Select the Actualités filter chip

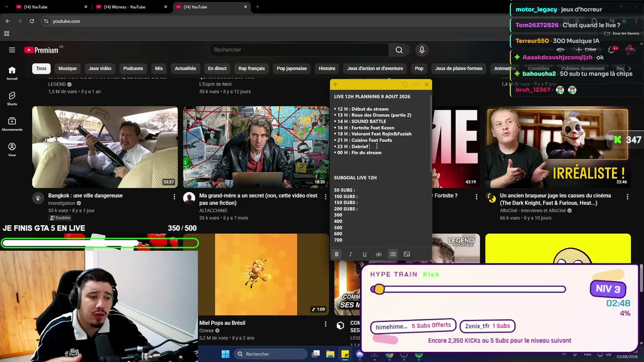[x=186, y=68]
